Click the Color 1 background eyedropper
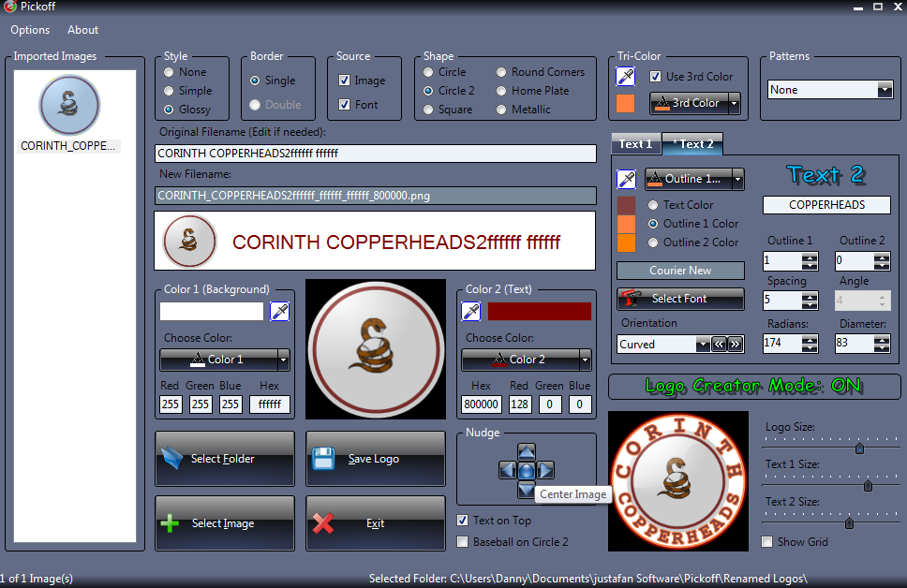907x588 pixels. point(279,312)
